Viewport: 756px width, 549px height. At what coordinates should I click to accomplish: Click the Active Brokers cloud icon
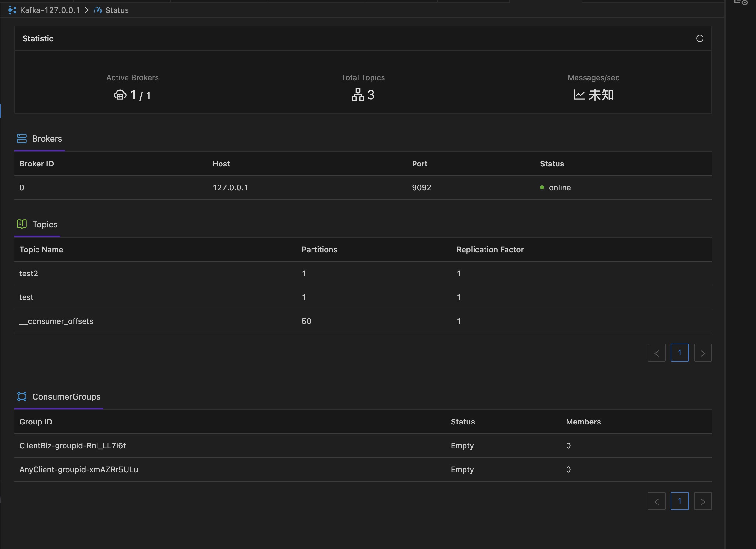[x=120, y=95]
